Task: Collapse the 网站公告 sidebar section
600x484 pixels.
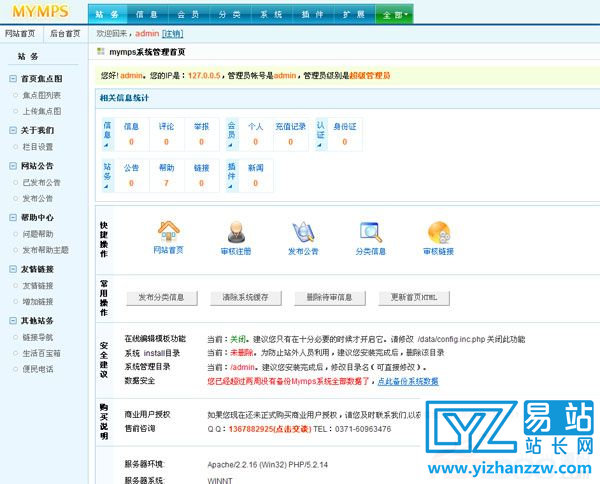Action: click(13, 166)
